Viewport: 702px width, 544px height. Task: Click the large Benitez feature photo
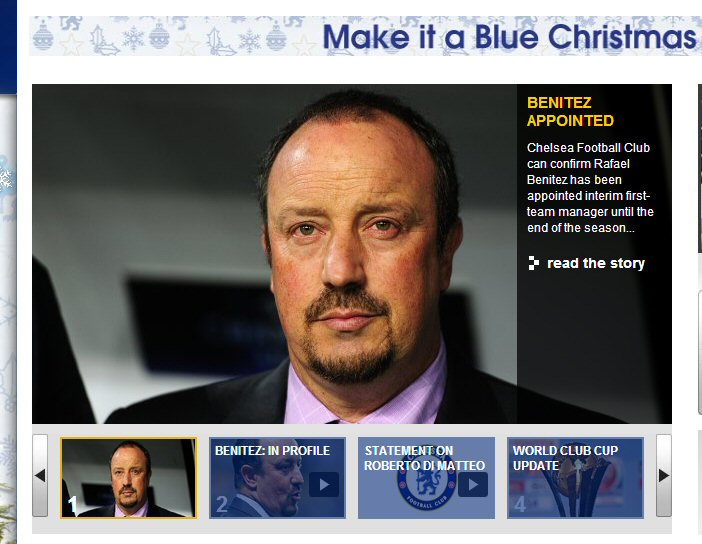tap(274, 254)
